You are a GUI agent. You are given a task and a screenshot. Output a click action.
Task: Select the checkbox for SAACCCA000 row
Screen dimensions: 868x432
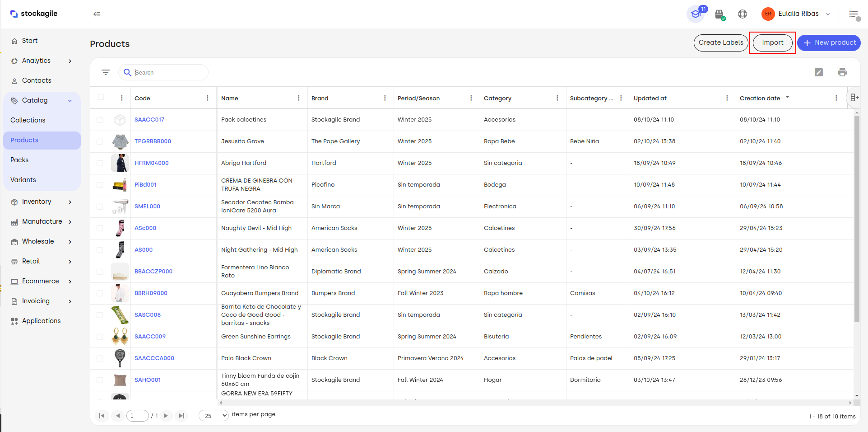pos(100,358)
